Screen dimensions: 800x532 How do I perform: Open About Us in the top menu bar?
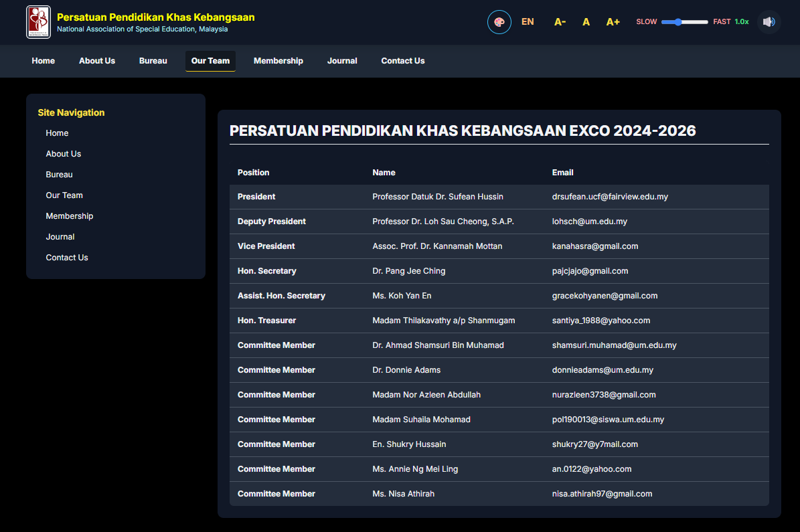pos(97,61)
